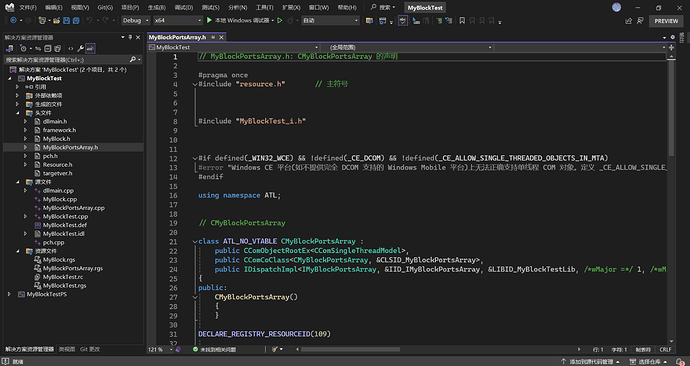The image size is (690, 366).
Task: Click collapse all icon in Solution Explorer
Action: [x=48, y=48]
